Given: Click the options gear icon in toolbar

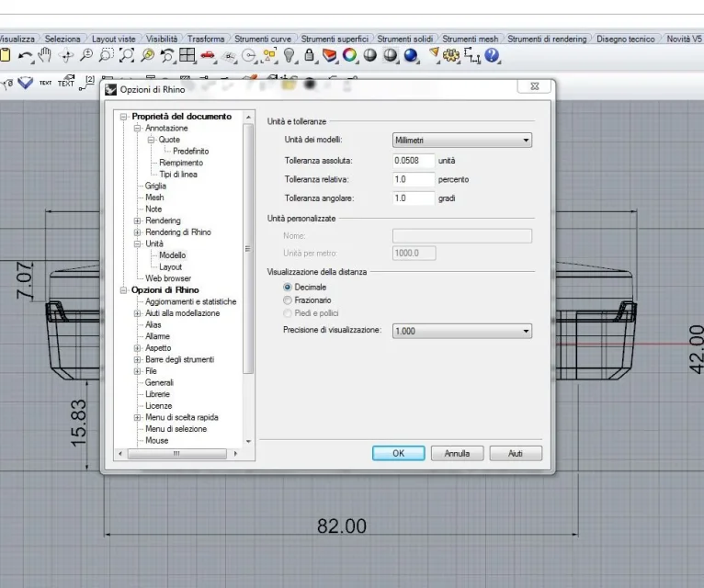Looking at the screenshot, I should pyautogui.click(x=451, y=56).
